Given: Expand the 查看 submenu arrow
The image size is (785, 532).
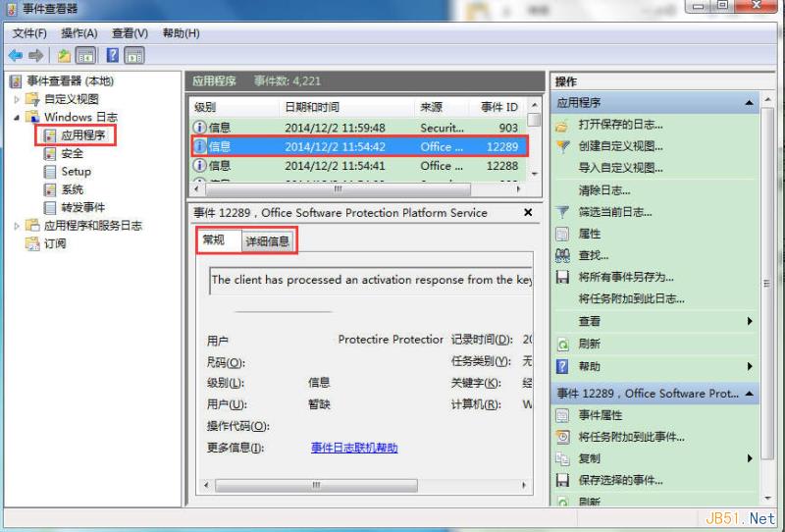Looking at the screenshot, I should 750,321.
